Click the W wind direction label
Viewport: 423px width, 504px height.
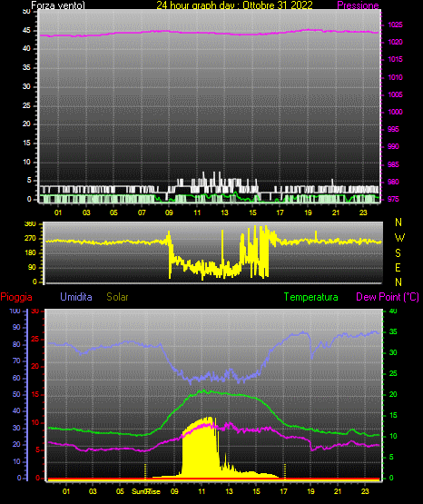[x=399, y=238]
